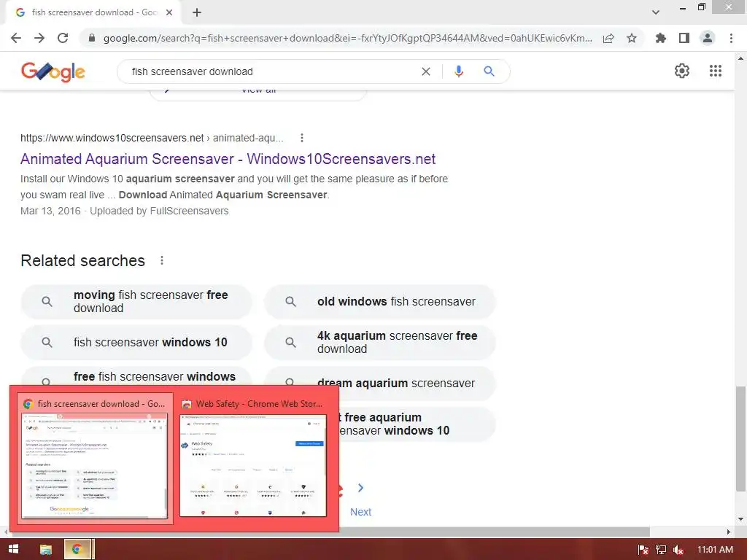Open the Extensions puzzle icon

[661, 38]
